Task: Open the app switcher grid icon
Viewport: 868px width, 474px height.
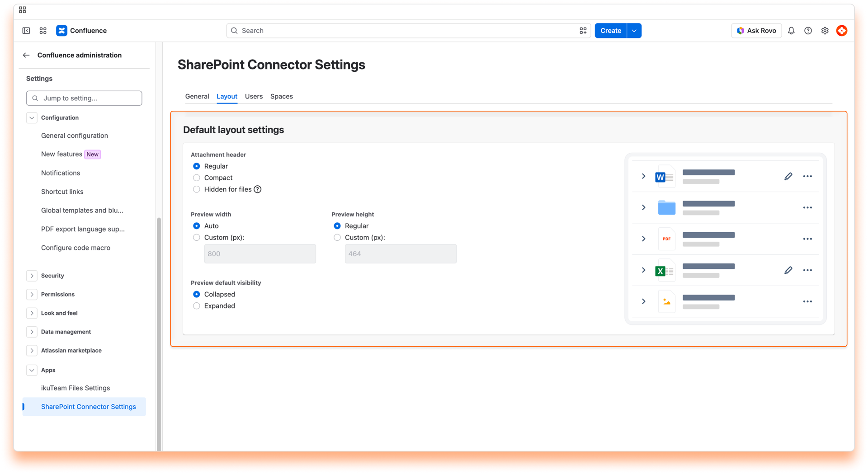Action: 43,31
